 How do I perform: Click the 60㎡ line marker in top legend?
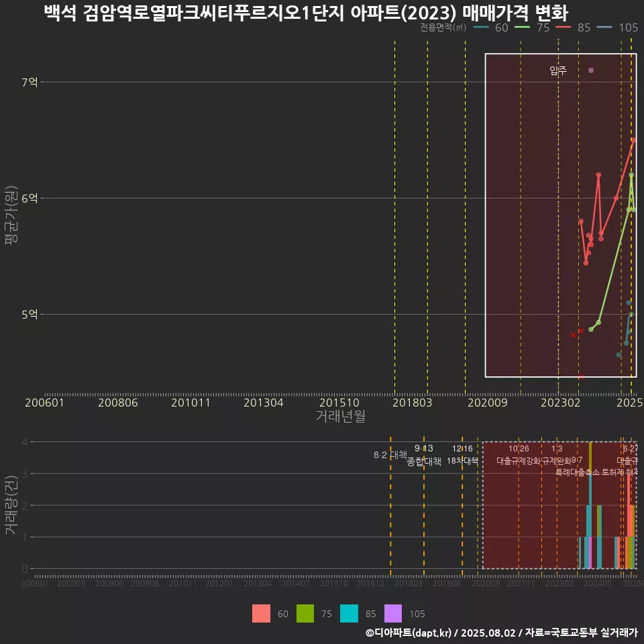coord(481,28)
